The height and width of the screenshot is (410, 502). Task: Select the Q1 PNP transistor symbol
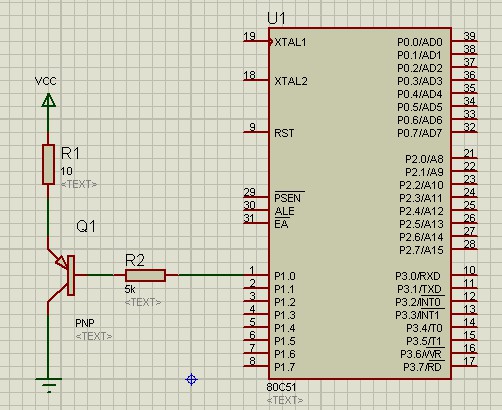(x=61, y=275)
